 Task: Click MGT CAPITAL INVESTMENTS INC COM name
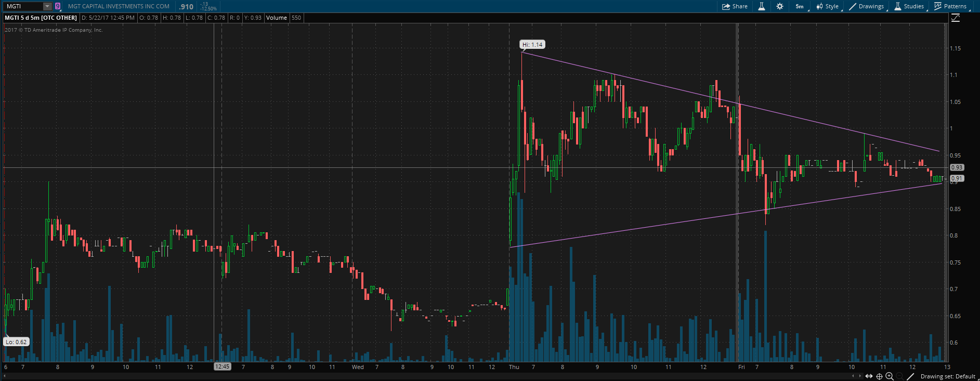click(119, 6)
